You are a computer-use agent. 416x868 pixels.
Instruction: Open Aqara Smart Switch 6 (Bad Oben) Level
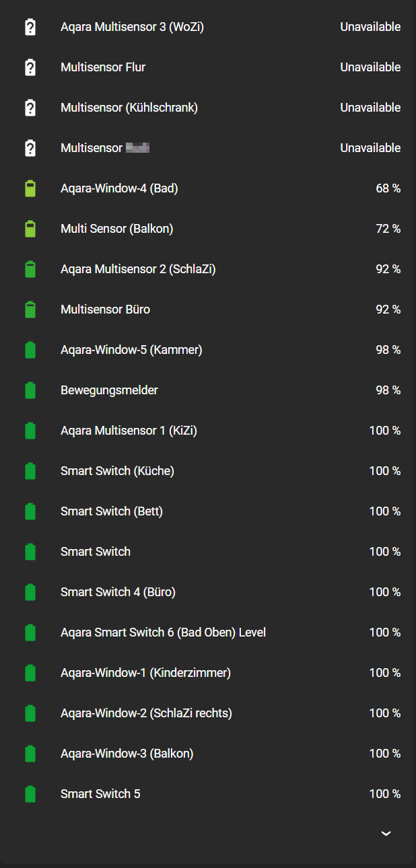click(208, 632)
